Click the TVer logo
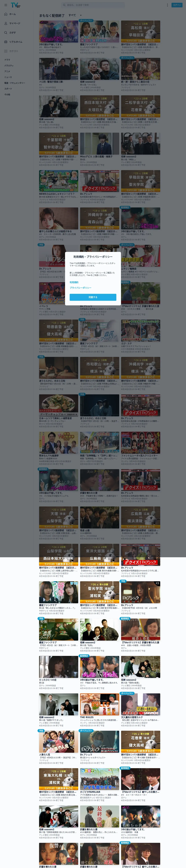 click(x=15, y=5)
